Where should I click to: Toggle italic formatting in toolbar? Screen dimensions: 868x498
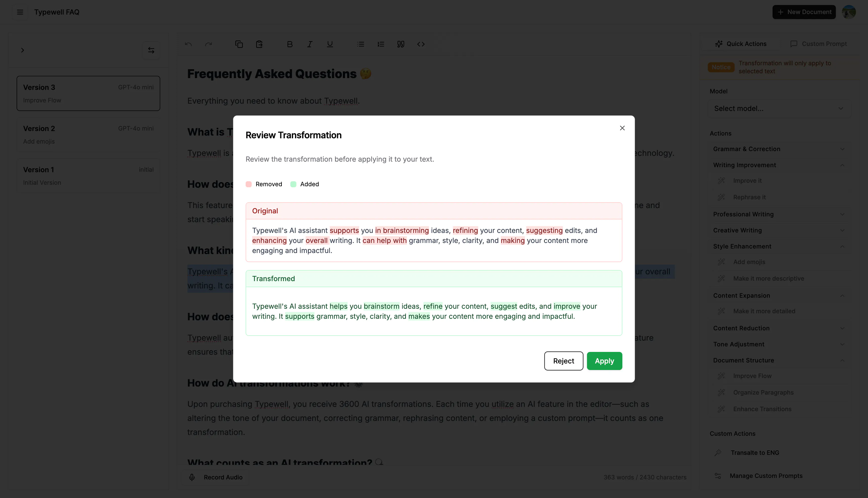tap(310, 44)
